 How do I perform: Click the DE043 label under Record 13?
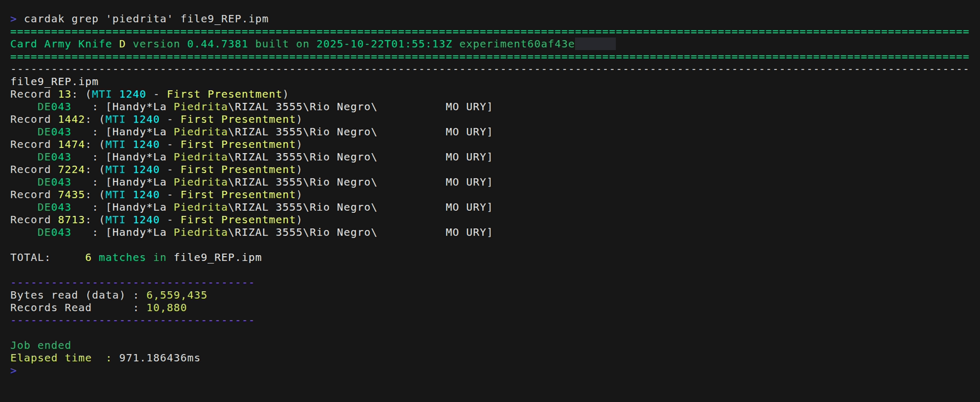[54, 107]
